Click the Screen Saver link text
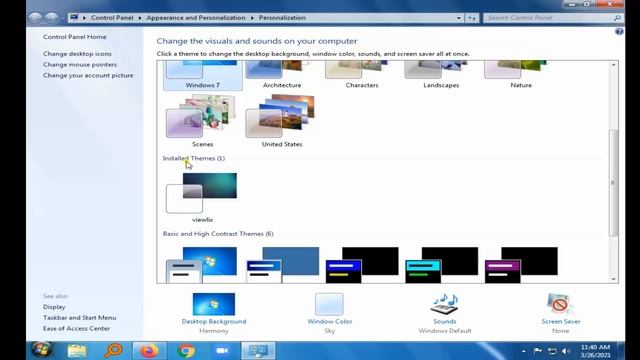 click(560, 322)
